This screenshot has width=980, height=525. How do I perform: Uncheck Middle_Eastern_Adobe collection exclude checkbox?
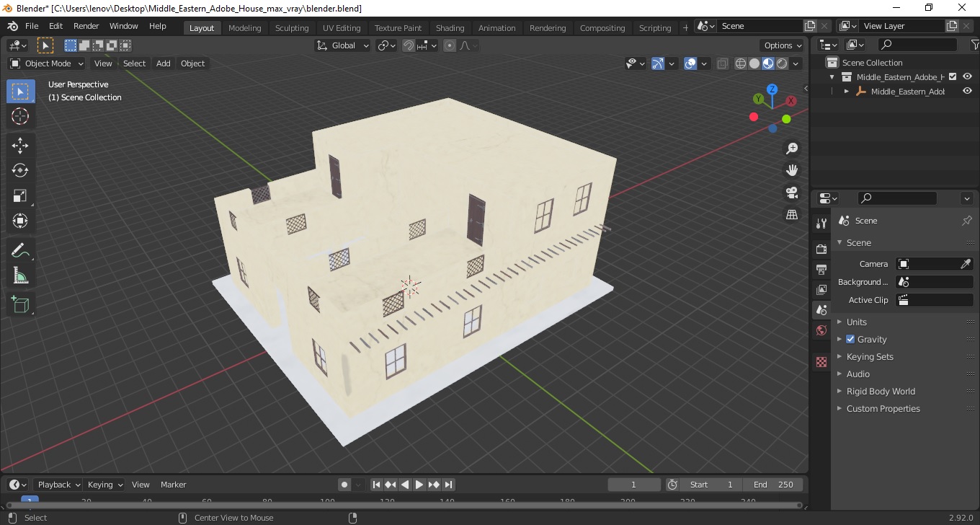(x=953, y=76)
